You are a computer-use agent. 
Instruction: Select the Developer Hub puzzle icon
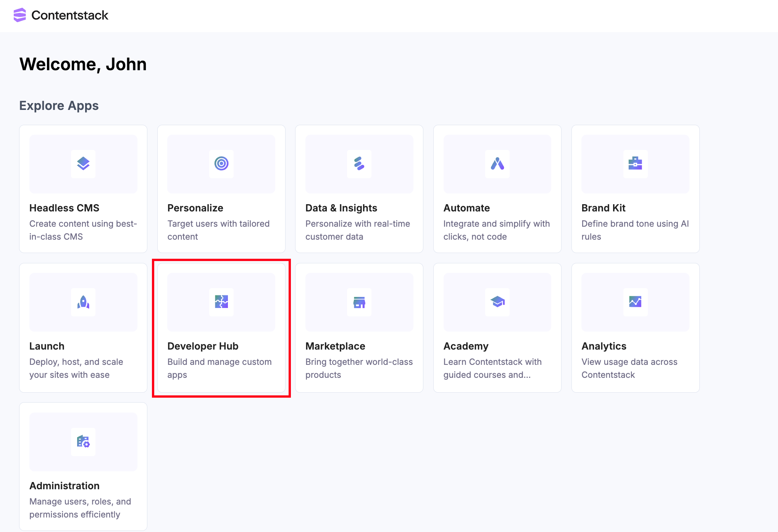click(x=221, y=302)
